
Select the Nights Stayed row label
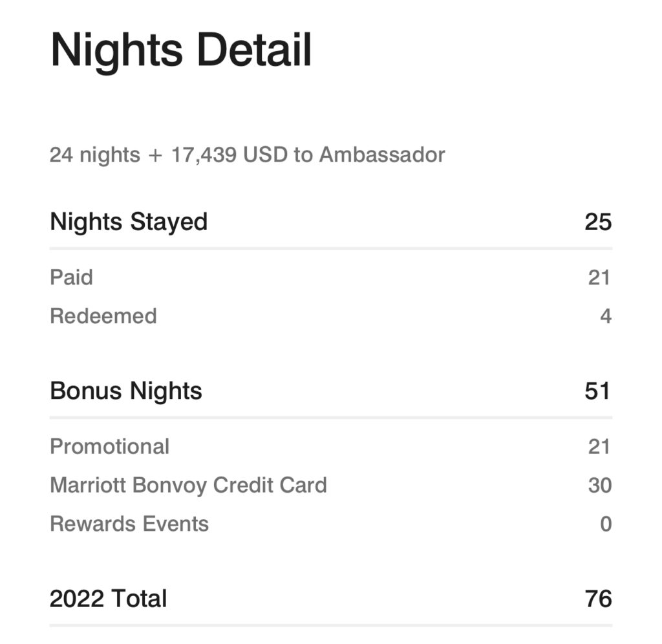[129, 222]
